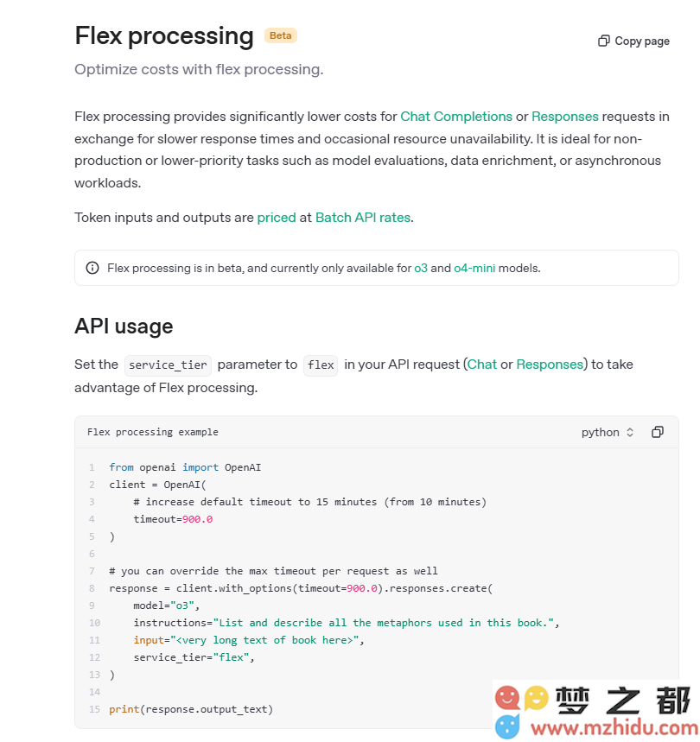Screen dimensions: 700x742
Task: Click the code line model="o3"
Action: [166, 606]
